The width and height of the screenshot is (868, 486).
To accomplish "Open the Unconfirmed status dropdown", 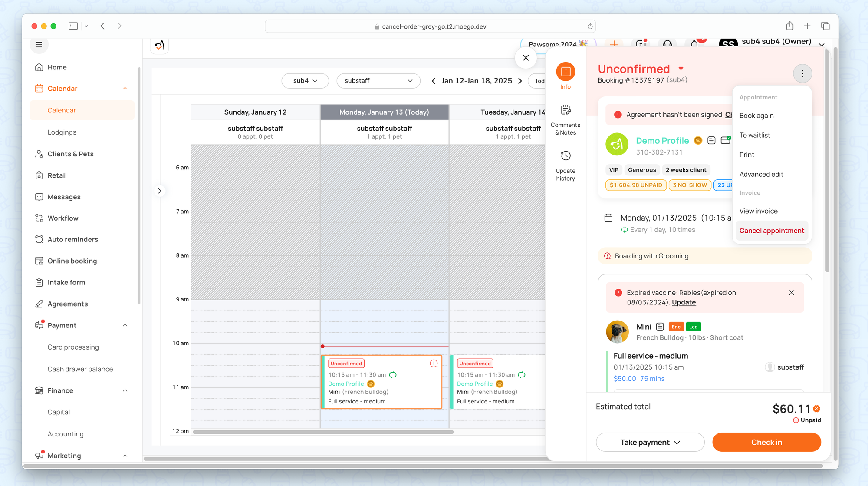I will [x=681, y=69].
